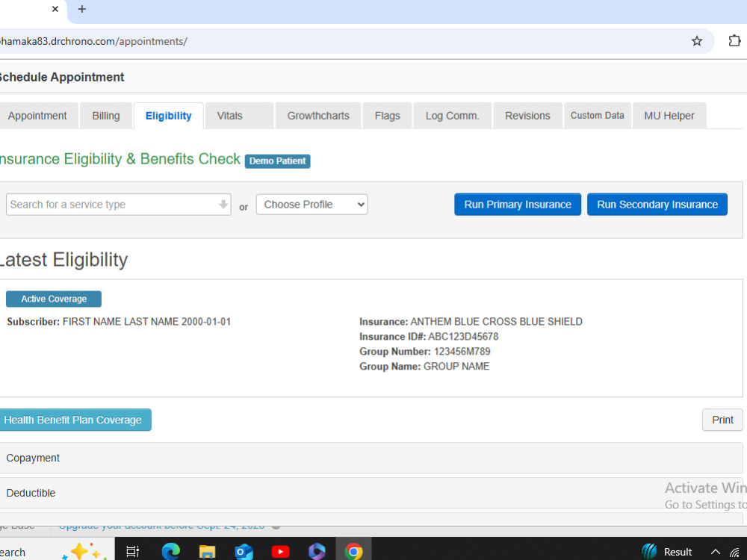Show hidden system tray icons
Screen dimensions: 747x560
(x=716, y=552)
